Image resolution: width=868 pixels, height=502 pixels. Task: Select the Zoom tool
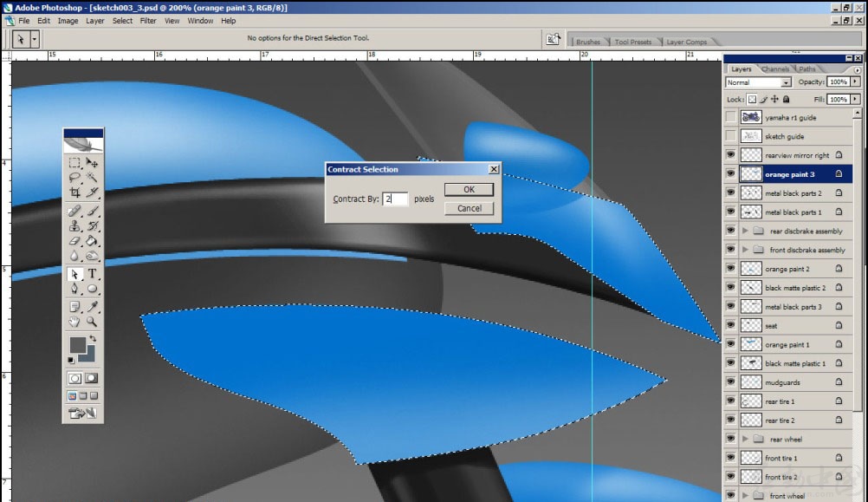pos(92,322)
